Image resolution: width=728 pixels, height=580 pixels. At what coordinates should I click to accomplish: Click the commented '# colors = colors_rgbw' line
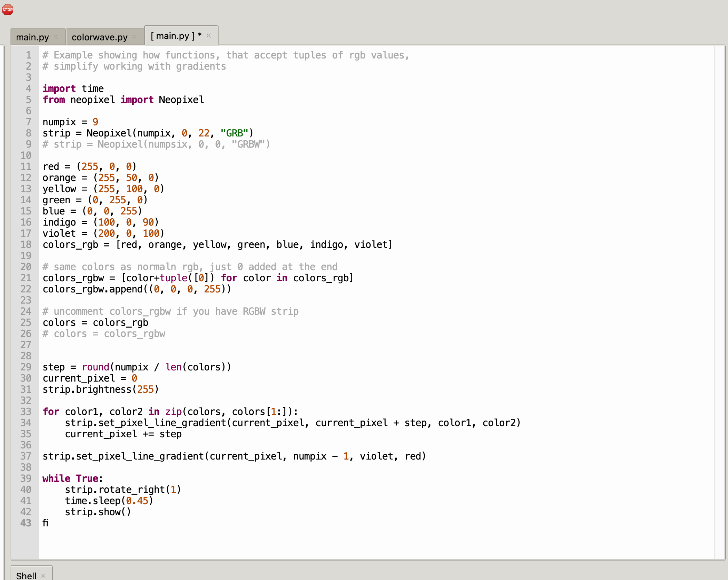point(104,334)
